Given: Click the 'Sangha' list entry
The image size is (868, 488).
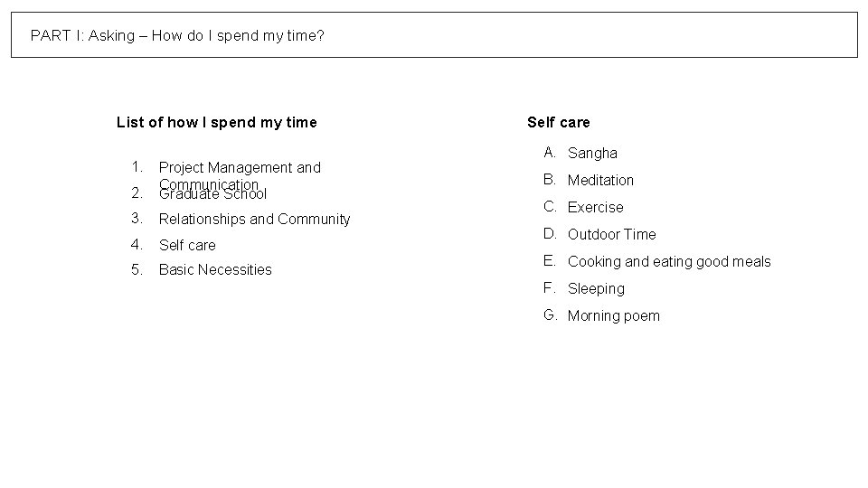Looking at the screenshot, I should (x=592, y=154).
